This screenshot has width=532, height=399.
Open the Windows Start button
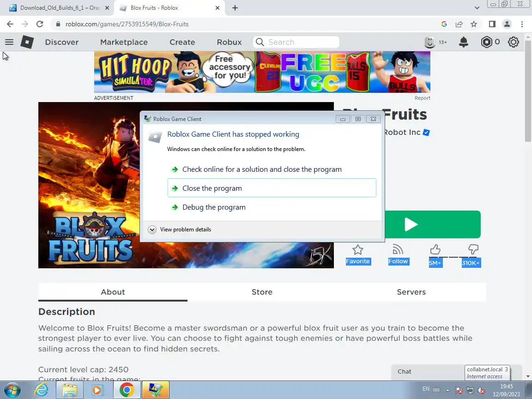click(12, 390)
